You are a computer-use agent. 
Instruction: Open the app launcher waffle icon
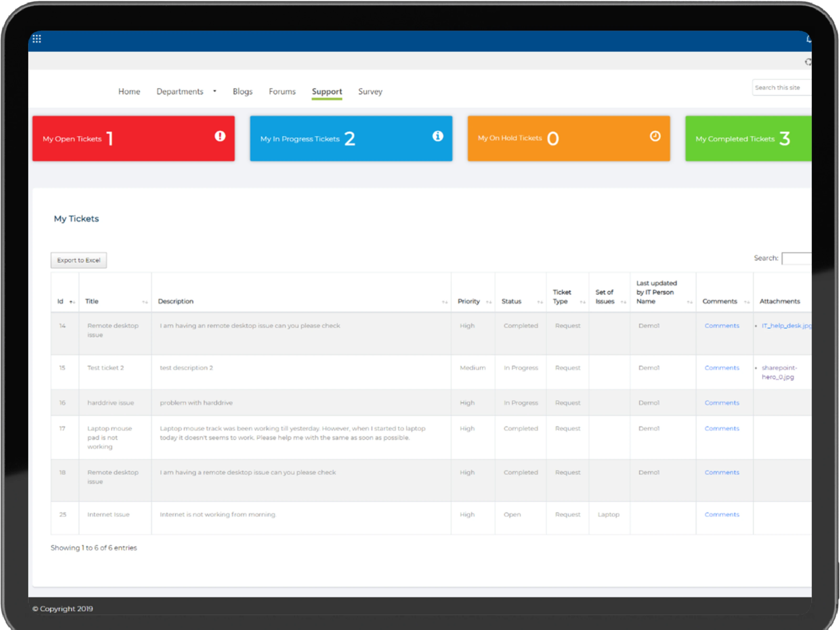tap(37, 39)
